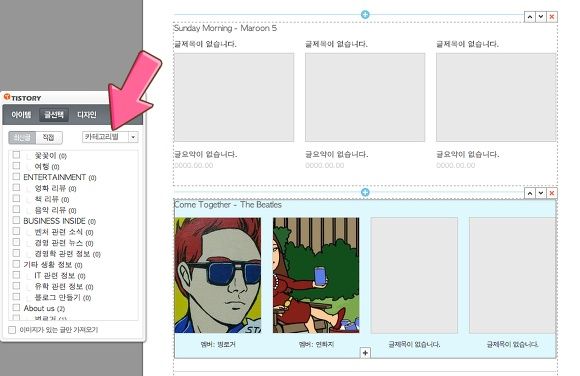Screen dimensions: 580x376
Task: Click the plus icon above Come Together section
Action: pos(365,192)
